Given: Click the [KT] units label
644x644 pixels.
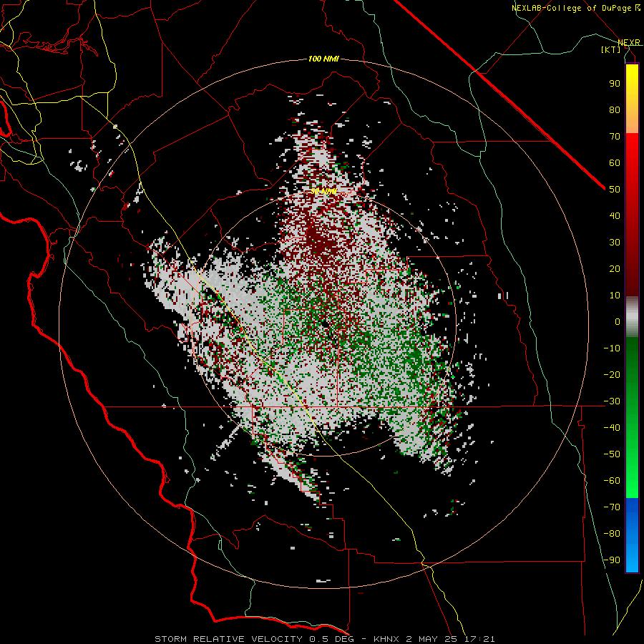Looking at the screenshot, I should pos(610,49).
